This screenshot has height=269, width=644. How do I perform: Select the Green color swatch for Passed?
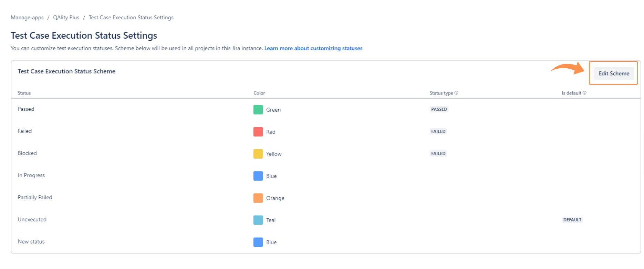pyautogui.click(x=258, y=110)
